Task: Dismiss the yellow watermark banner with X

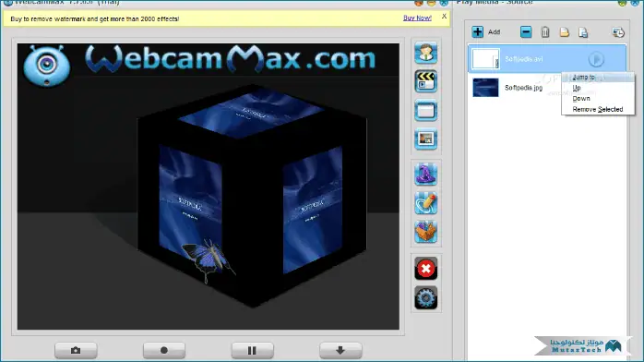Action: [x=444, y=17]
